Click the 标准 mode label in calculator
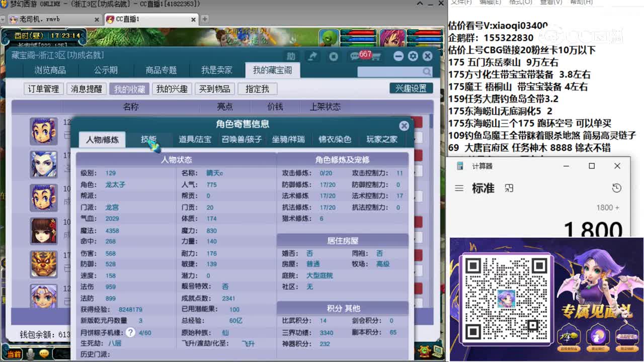644x362 pixels. click(x=483, y=188)
